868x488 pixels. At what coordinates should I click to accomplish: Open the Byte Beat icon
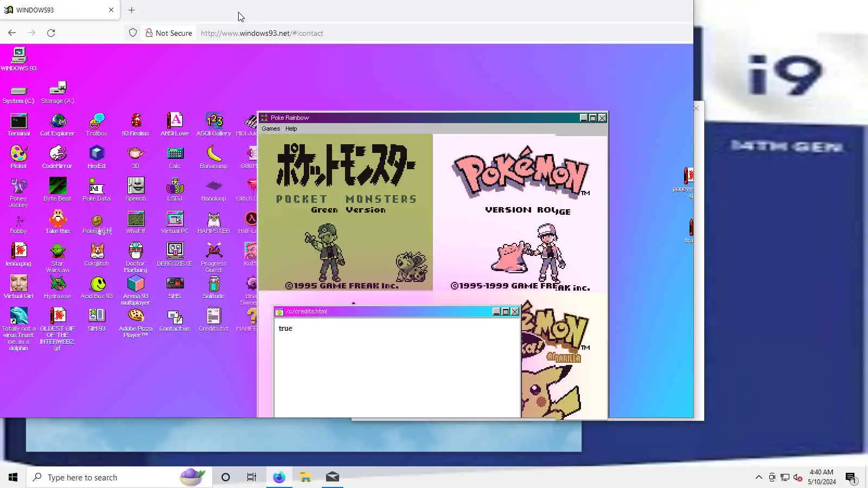click(58, 190)
